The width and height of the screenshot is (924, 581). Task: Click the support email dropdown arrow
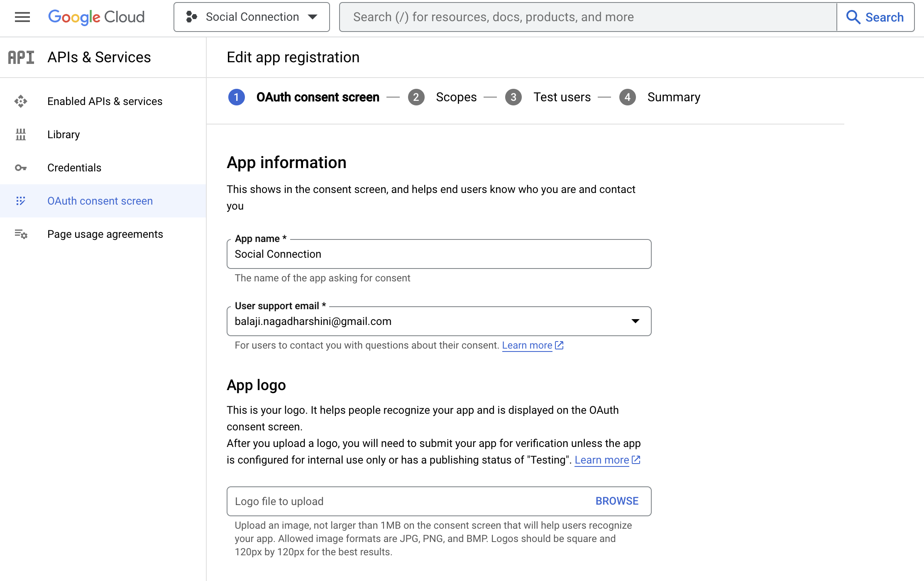point(636,321)
